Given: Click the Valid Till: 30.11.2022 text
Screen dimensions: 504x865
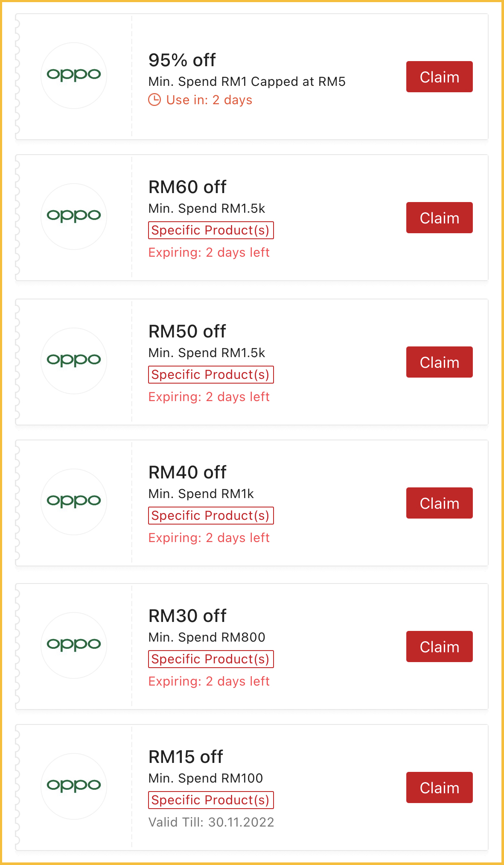Looking at the screenshot, I should [x=211, y=822].
